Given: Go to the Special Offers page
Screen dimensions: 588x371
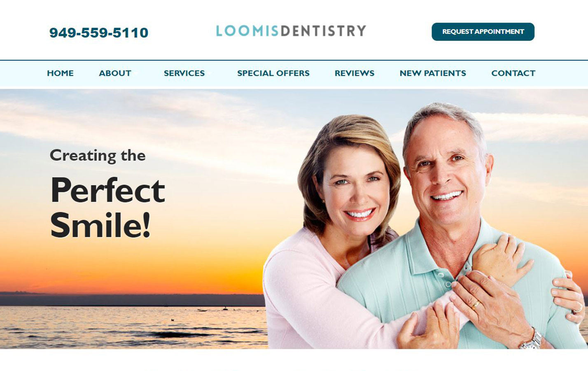Looking at the screenshot, I should coord(273,73).
